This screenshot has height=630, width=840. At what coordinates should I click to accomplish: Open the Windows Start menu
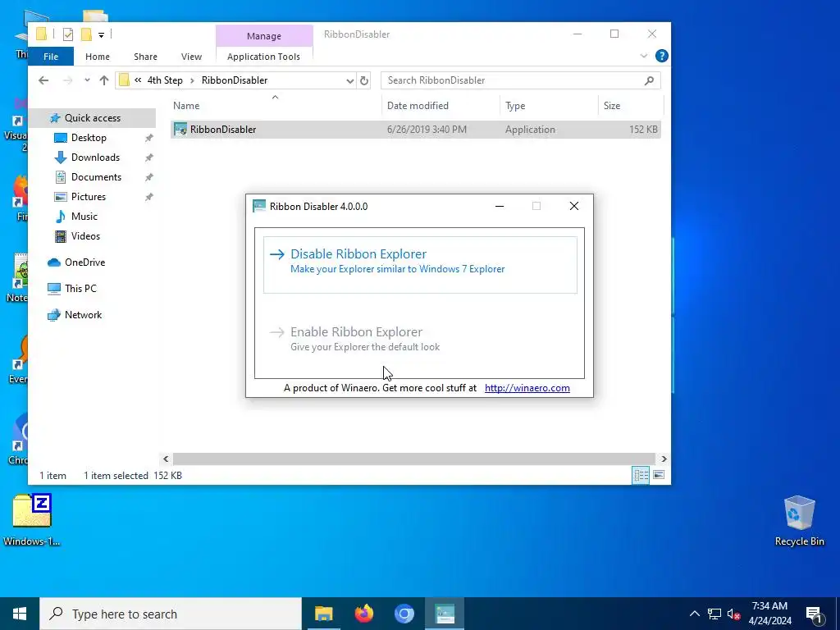(20, 614)
